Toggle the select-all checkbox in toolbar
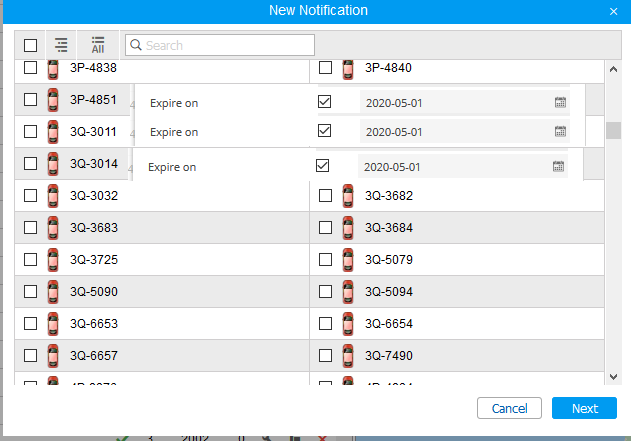Screen dimensions: 631x441 pos(31,45)
